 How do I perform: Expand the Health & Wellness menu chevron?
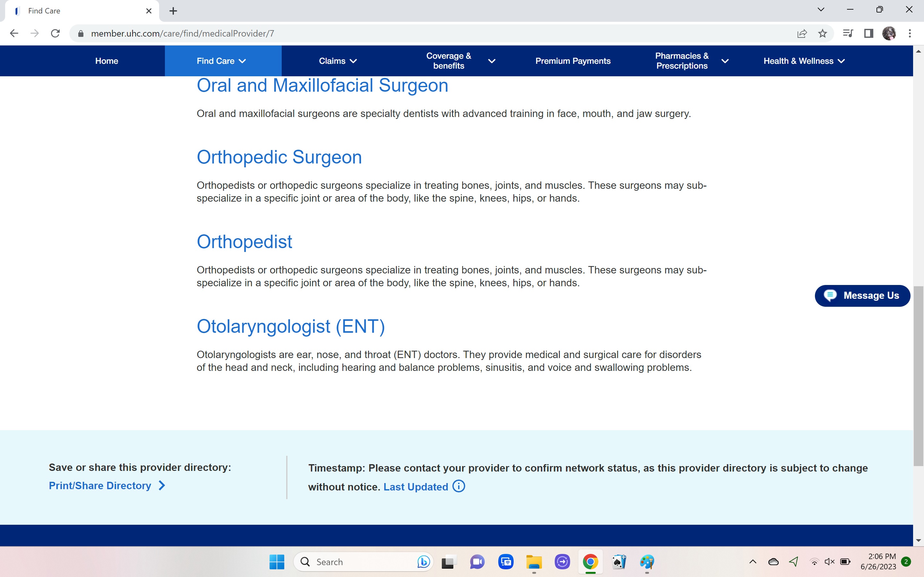[841, 61]
